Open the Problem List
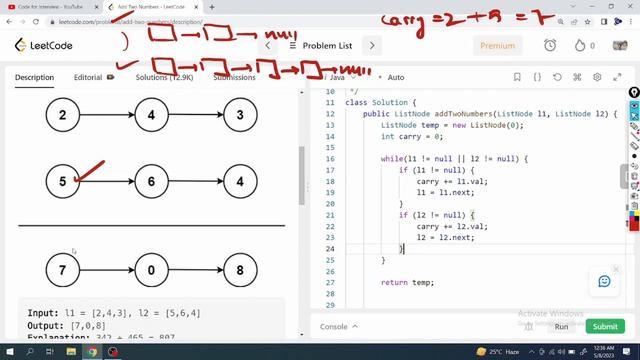 (x=321, y=46)
